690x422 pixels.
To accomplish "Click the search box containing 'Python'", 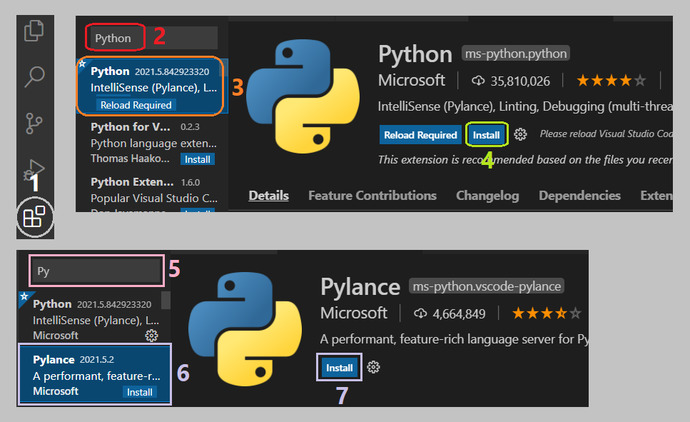I will click(152, 38).
